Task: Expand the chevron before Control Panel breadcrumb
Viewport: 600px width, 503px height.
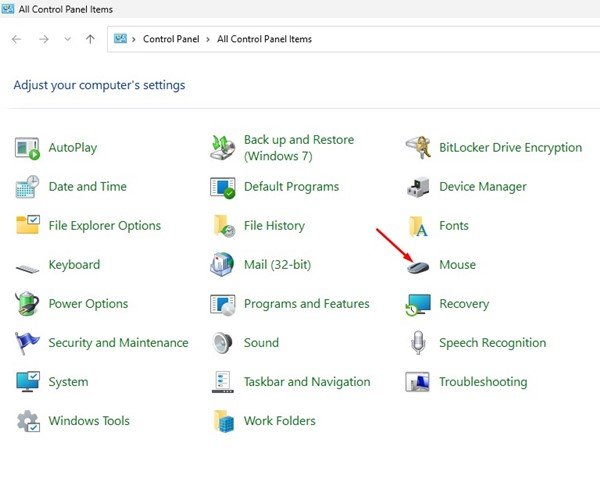Action: [134, 39]
